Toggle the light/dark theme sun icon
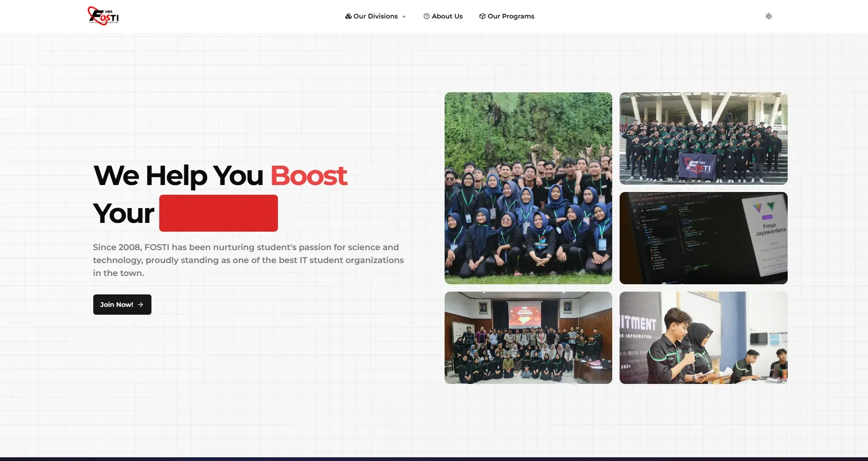The width and height of the screenshot is (868, 461). (x=769, y=16)
